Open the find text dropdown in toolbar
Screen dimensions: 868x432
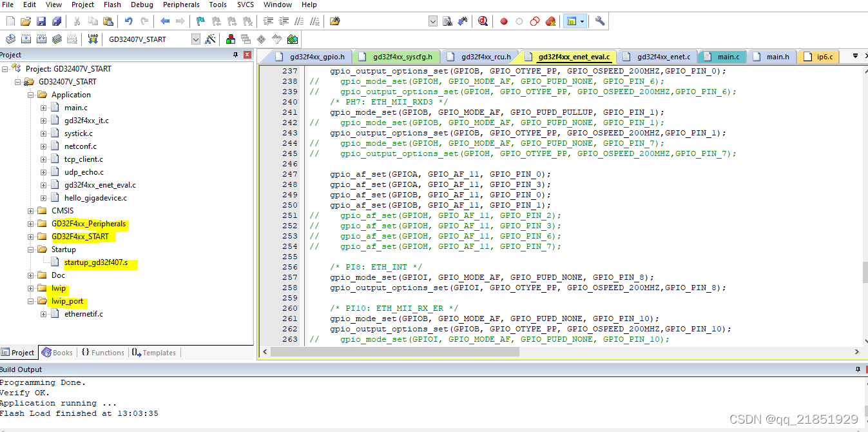click(432, 21)
